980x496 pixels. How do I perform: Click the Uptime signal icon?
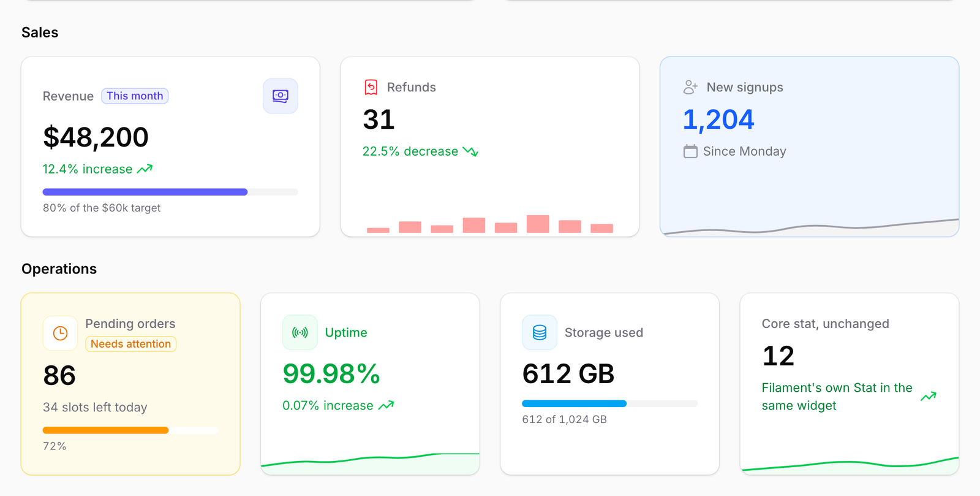click(x=300, y=333)
